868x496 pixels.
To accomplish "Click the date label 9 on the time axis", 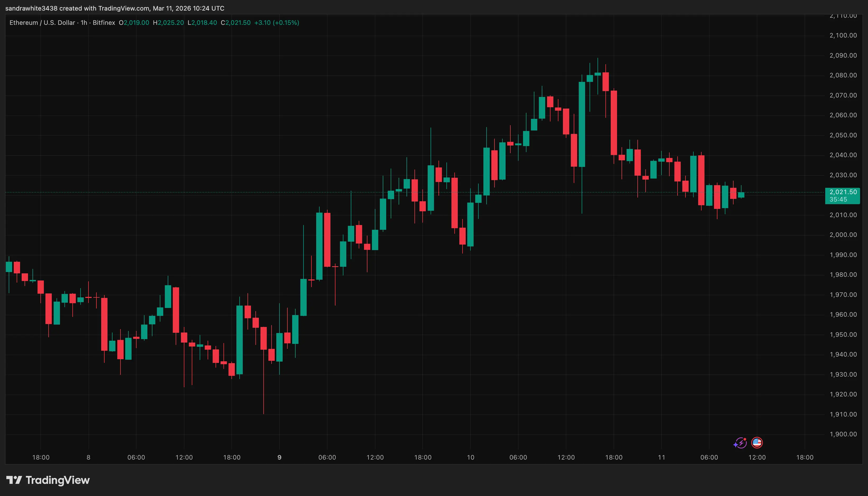I will click(x=279, y=457).
